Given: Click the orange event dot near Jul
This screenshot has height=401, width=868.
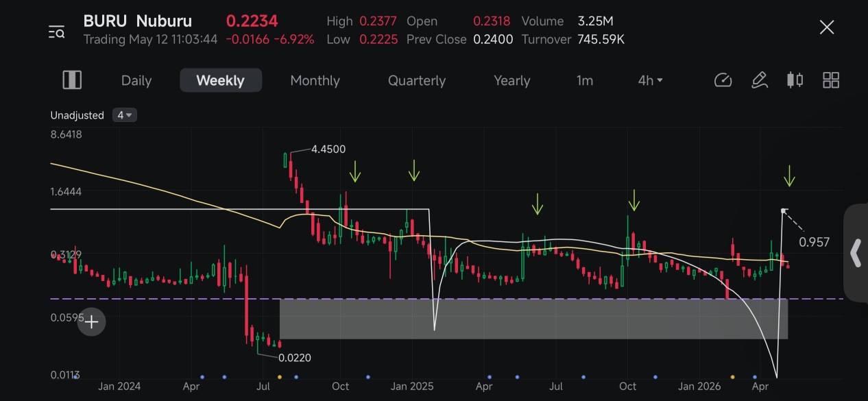Looking at the screenshot, I should point(279,376).
